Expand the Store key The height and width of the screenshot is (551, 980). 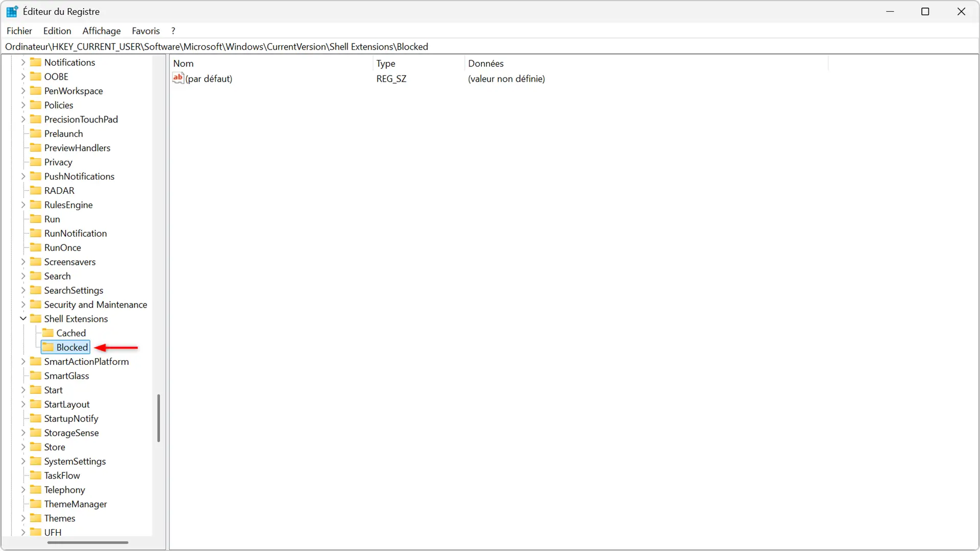(x=23, y=447)
